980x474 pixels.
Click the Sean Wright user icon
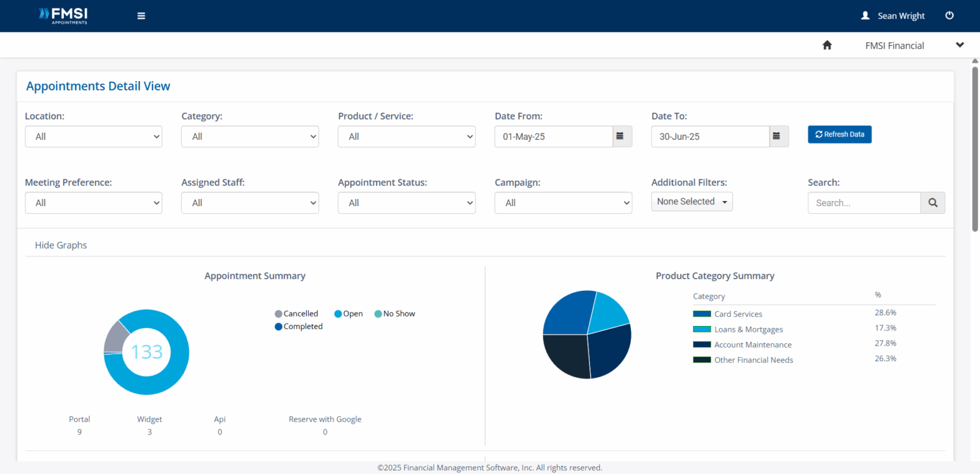point(865,16)
